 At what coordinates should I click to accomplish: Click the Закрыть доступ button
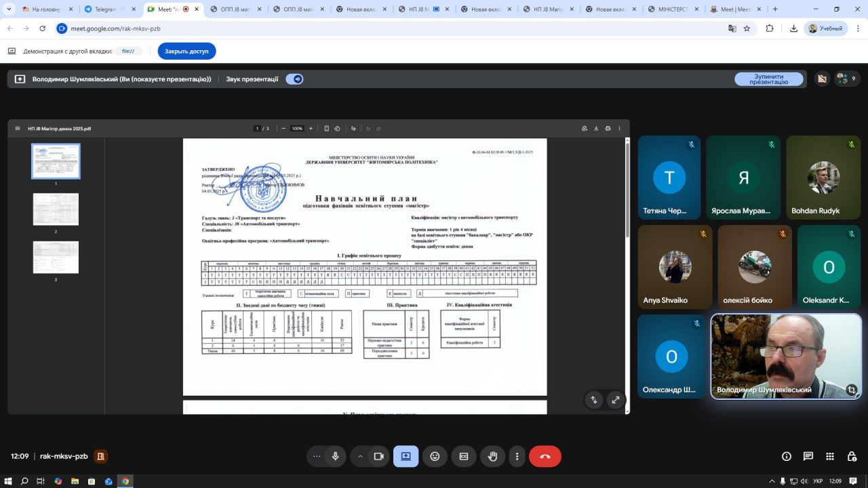(186, 51)
